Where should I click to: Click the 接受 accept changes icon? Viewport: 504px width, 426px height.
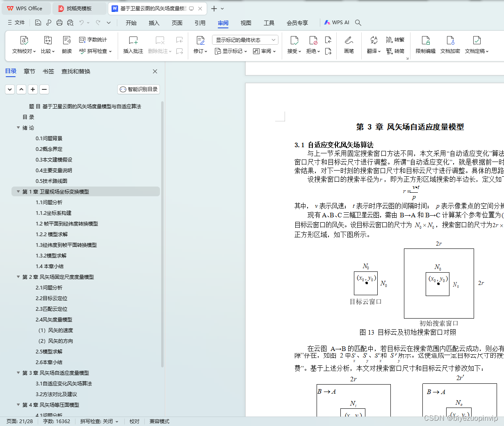pos(294,40)
